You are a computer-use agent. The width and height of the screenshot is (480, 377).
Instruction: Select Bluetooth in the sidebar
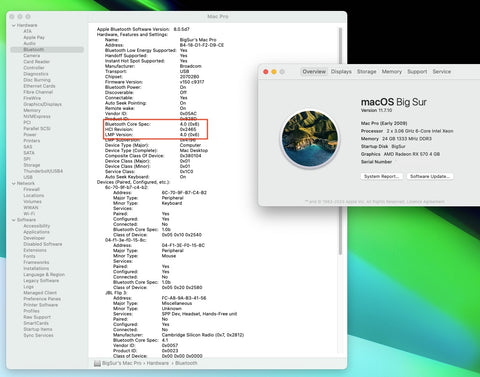pos(47,50)
